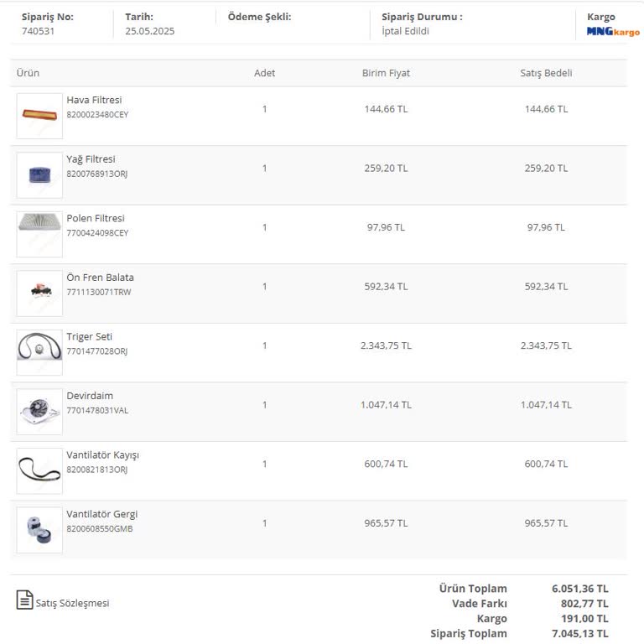The width and height of the screenshot is (644, 644).
Task: Click the Satış Sözleşmesi document icon
Action: tap(25, 600)
